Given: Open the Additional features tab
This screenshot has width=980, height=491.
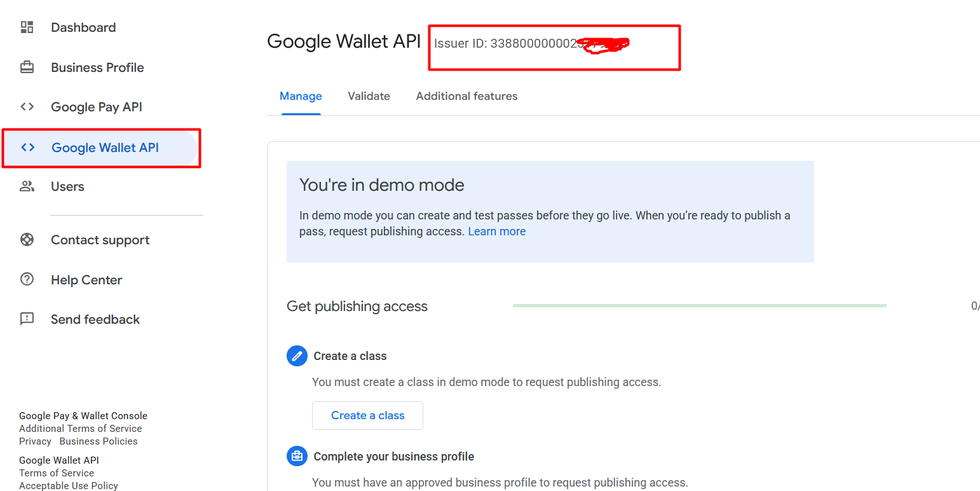Looking at the screenshot, I should pos(466,96).
